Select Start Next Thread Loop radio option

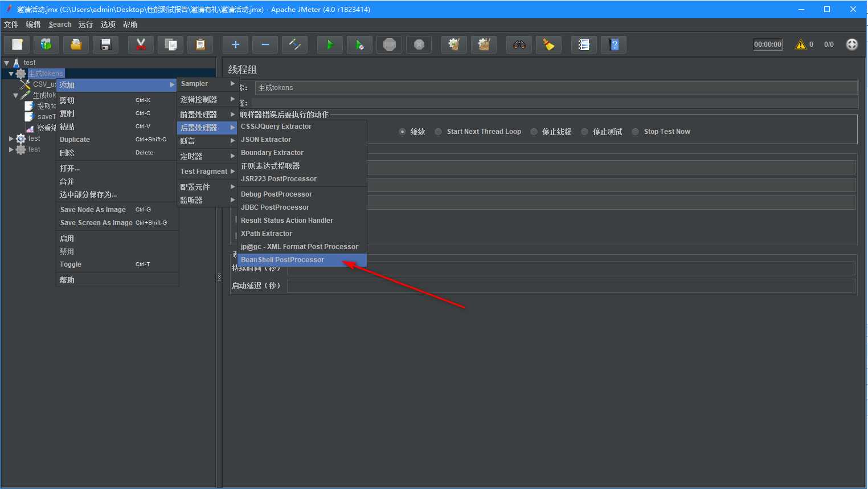coord(438,132)
